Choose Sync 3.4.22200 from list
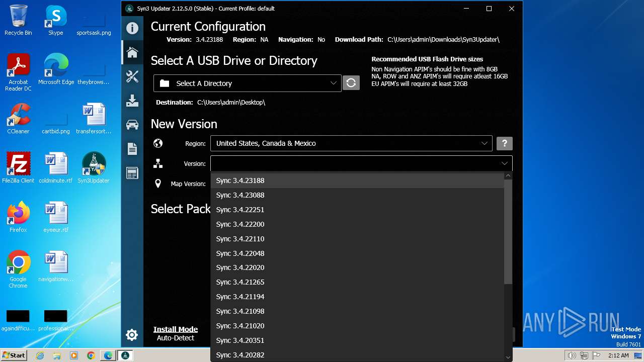This screenshot has height=362, width=644. coord(357,224)
